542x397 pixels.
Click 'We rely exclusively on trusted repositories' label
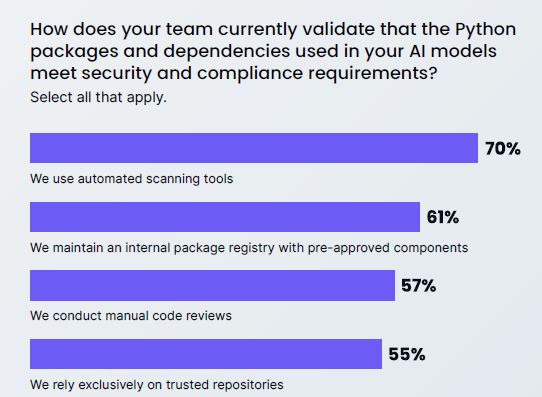click(x=157, y=385)
